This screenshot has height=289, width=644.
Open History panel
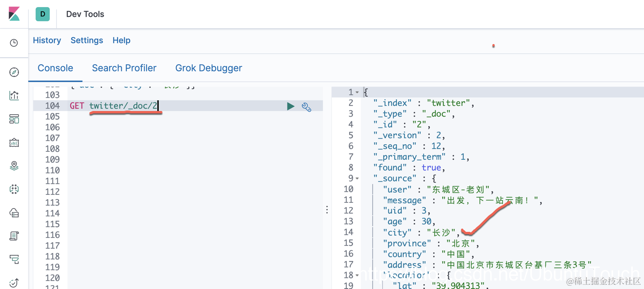(47, 40)
